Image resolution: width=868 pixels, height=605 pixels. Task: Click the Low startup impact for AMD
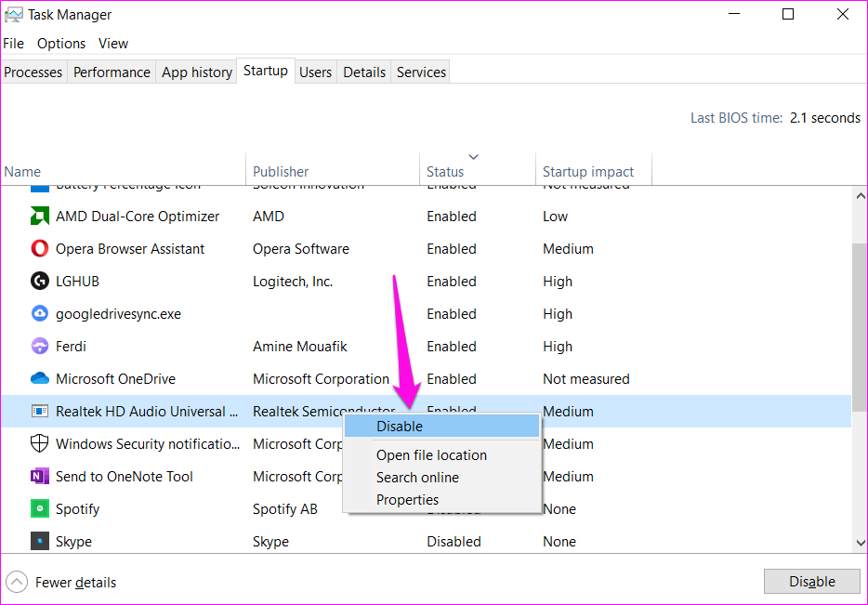click(x=555, y=216)
